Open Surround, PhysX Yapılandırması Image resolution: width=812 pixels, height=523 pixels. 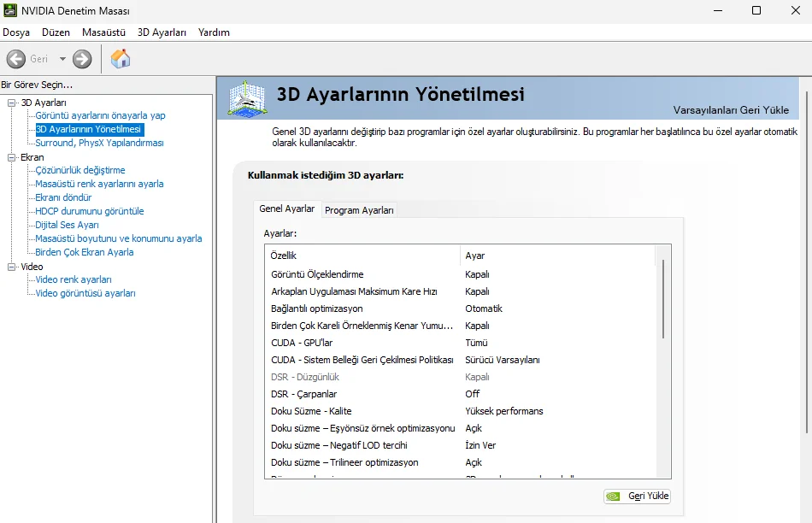99,143
